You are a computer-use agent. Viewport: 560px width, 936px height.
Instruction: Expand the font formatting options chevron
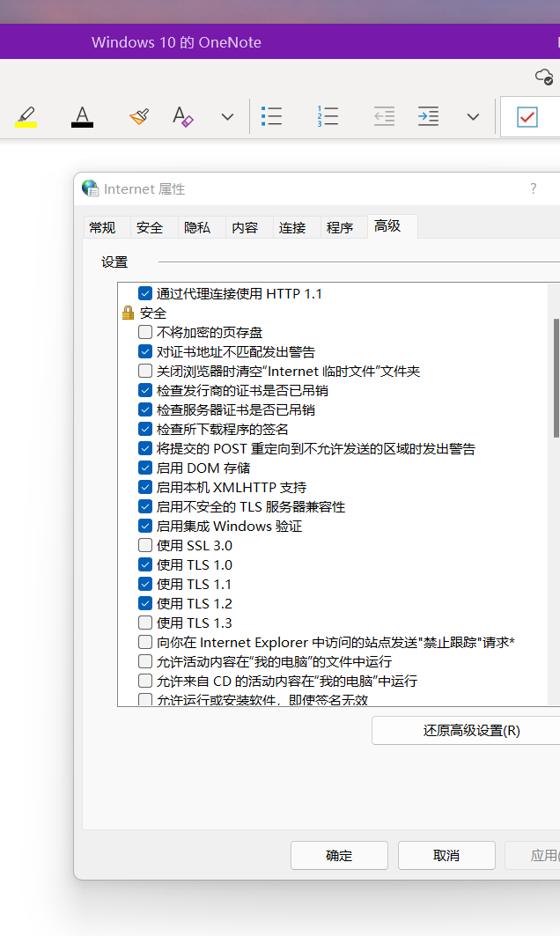227,117
